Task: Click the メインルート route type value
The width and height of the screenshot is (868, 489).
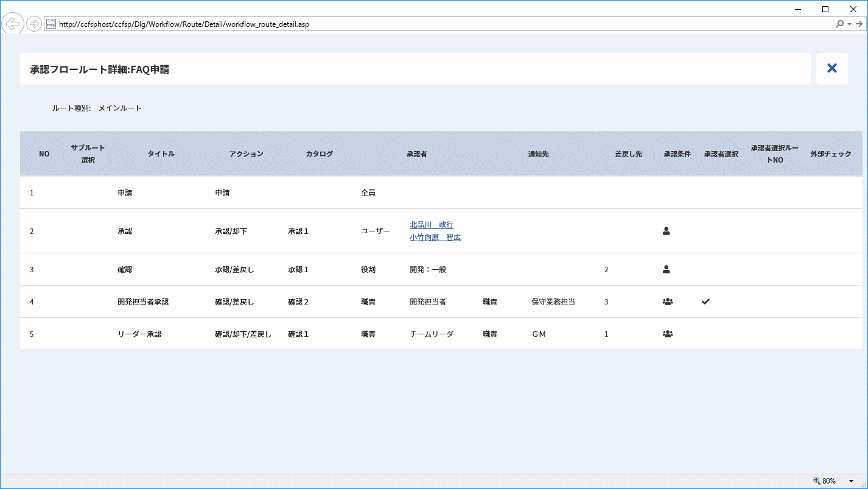Action: click(120, 108)
